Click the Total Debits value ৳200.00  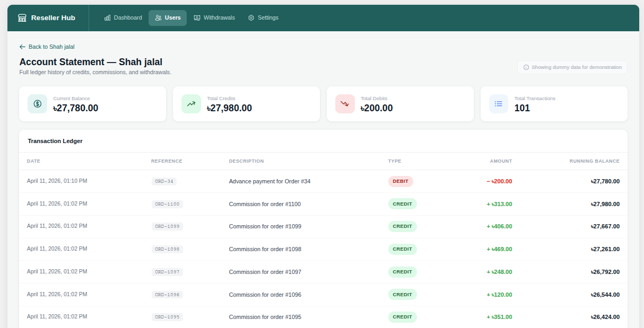coord(377,108)
